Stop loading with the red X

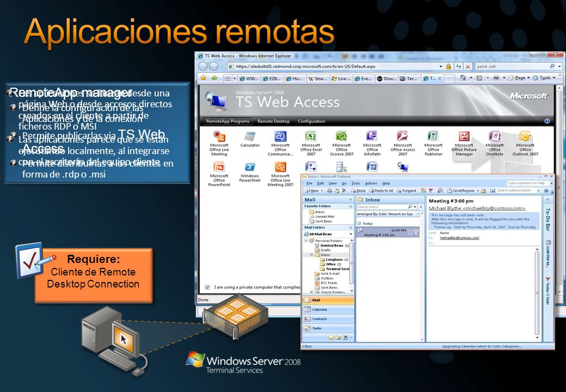[x=468, y=66]
